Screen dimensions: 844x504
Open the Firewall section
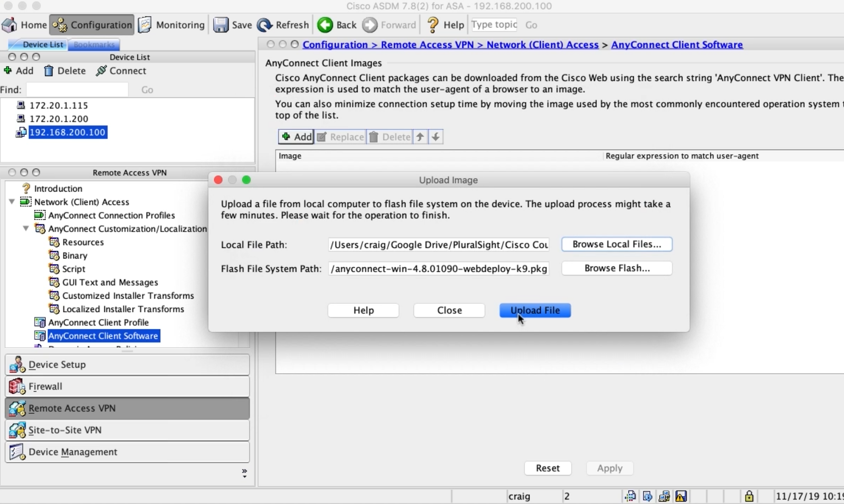pos(127,386)
